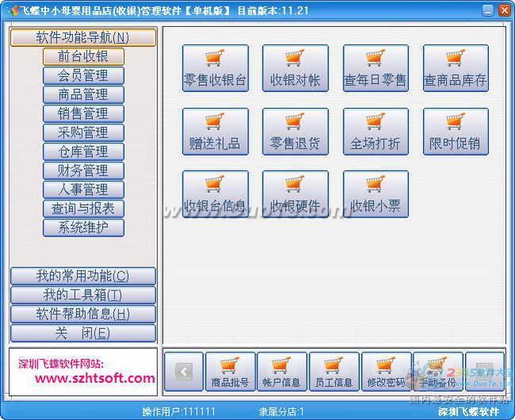Select 财务管理 from the navigation list
The width and height of the screenshot is (515, 420).
pyautogui.click(x=83, y=171)
